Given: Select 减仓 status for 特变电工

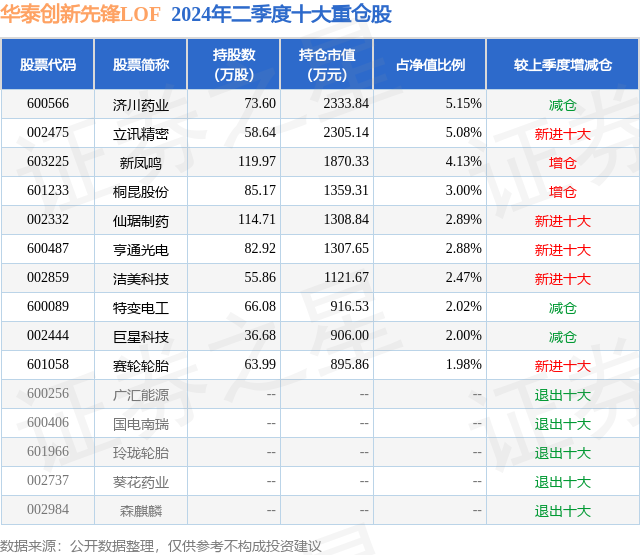Looking at the screenshot, I should point(563,308).
